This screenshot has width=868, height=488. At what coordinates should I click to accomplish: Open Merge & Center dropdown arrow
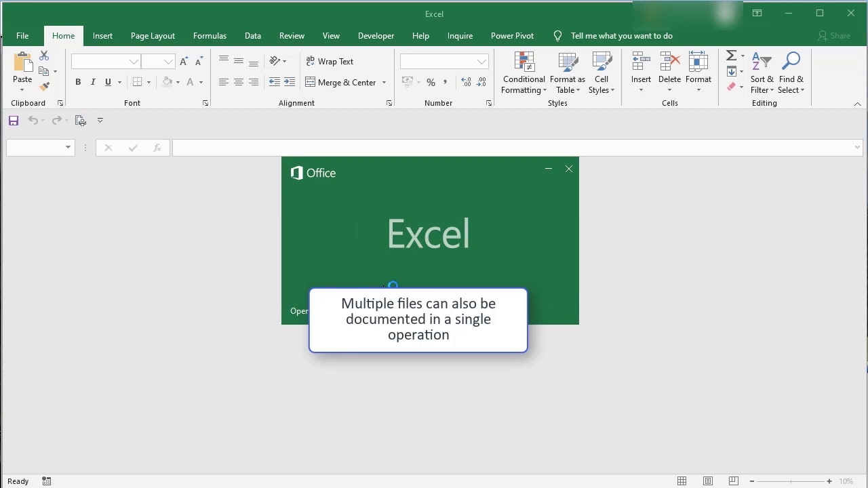point(384,83)
